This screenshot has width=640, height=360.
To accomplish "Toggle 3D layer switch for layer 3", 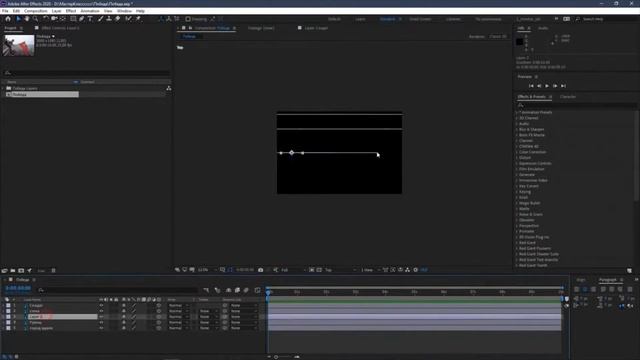I will (x=159, y=317).
